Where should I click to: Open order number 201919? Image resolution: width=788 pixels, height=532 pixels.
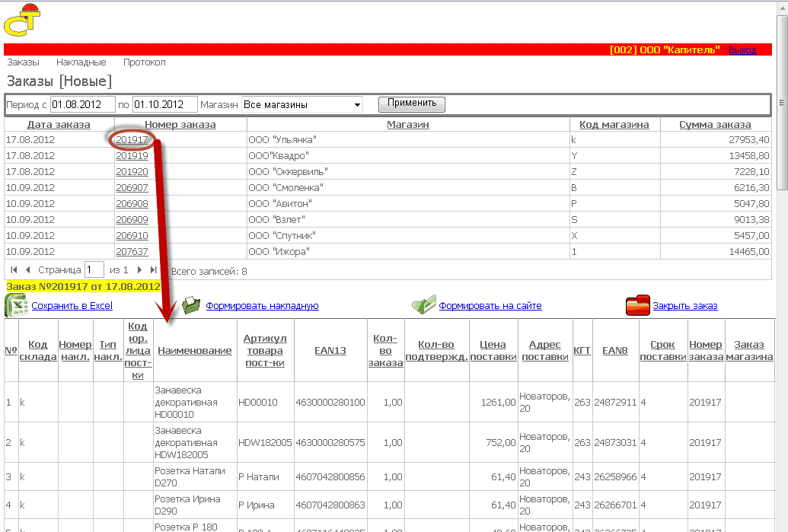point(132,156)
